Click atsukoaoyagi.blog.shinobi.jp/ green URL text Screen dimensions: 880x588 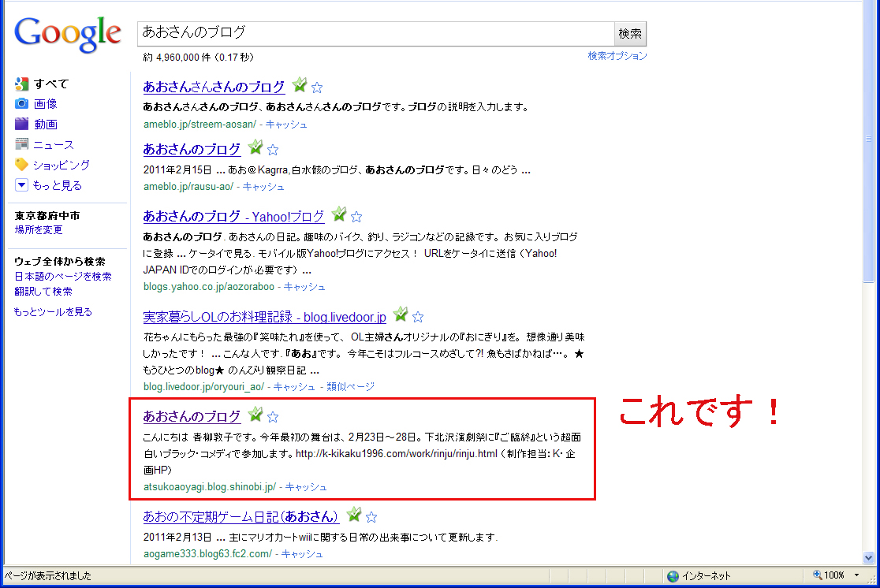pyautogui.click(x=210, y=486)
